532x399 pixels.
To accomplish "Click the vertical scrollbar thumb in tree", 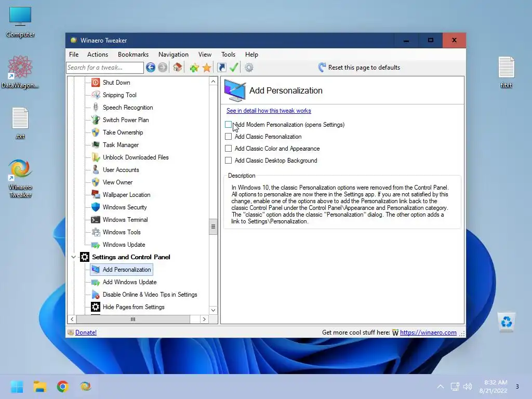I will click(x=213, y=227).
